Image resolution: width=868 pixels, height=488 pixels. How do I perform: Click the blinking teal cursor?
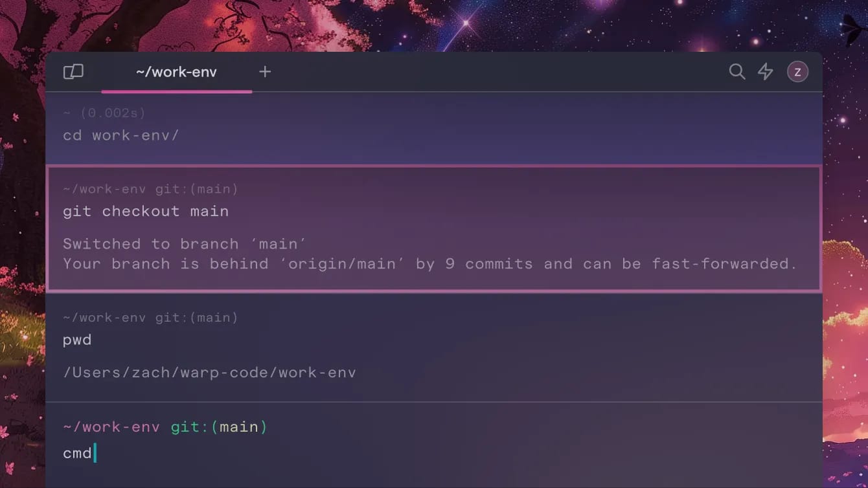click(95, 453)
